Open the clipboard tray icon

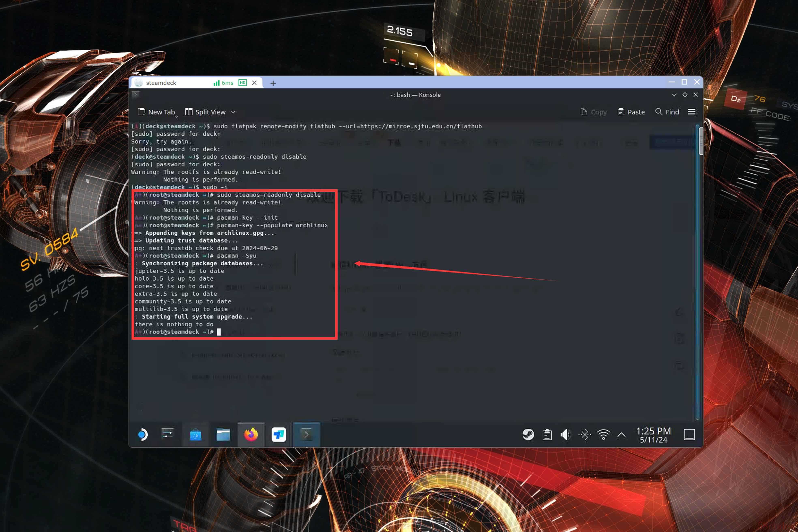(x=547, y=435)
